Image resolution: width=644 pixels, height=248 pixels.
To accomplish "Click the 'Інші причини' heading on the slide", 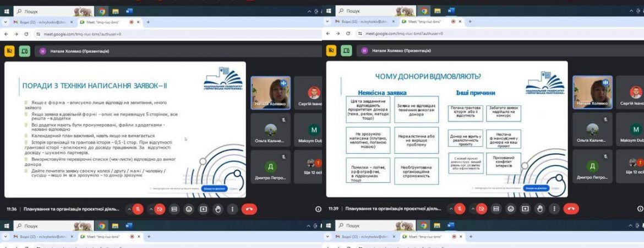I will tap(476, 93).
